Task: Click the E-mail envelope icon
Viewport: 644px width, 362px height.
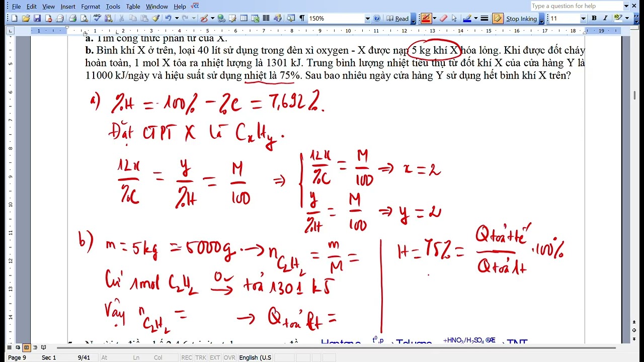Action: 60,18
